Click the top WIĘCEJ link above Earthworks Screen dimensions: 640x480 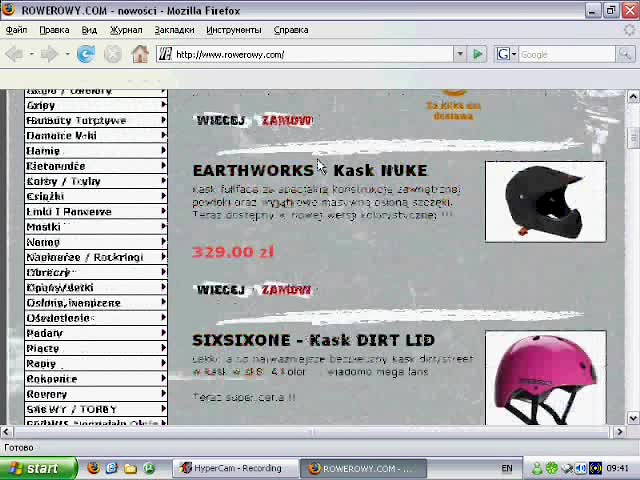coord(221,120)
